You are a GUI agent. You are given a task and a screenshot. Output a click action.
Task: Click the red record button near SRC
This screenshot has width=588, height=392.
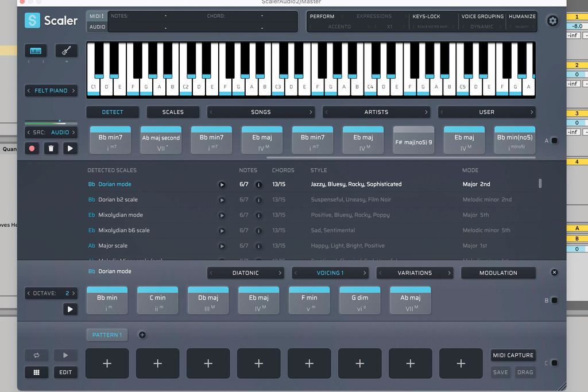[33, 148]
